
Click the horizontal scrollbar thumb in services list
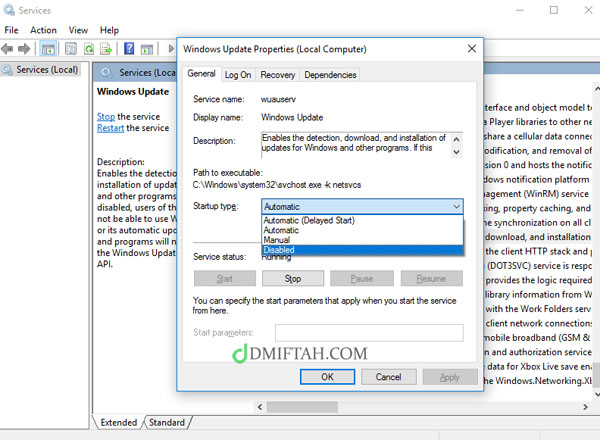(302, 407)
